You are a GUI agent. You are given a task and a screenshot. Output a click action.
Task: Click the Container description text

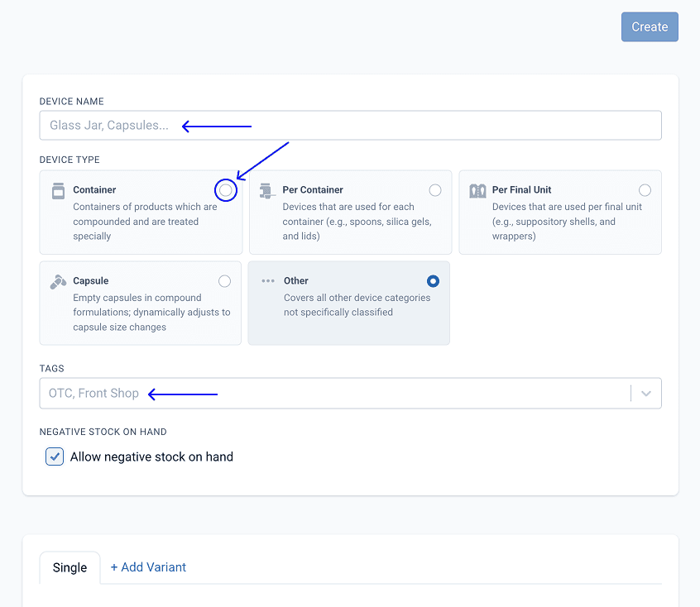pos(145,222)
